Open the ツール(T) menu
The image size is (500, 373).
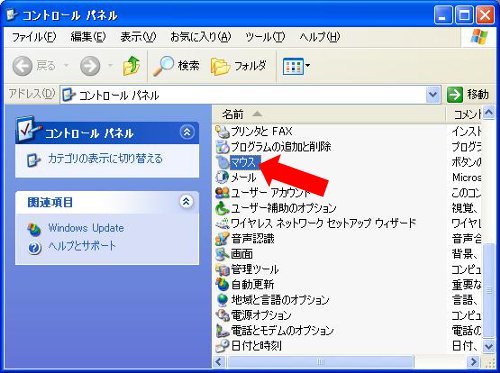pyautogui.click(x=265, y=37)
